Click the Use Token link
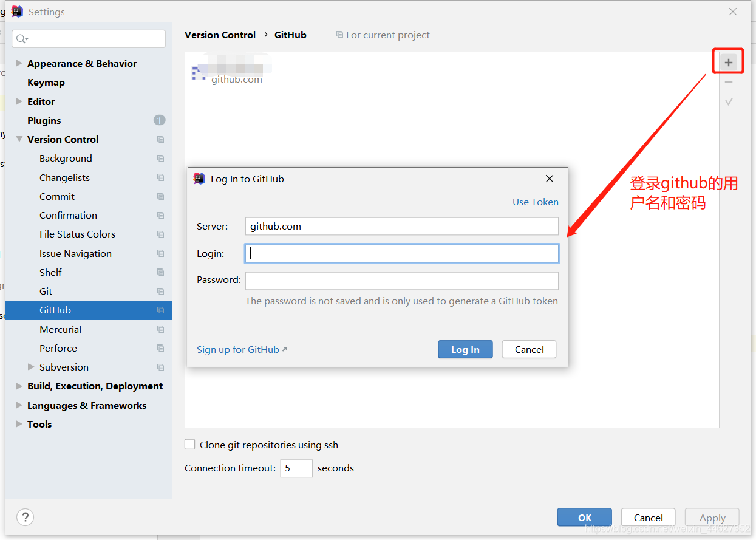The image size is (756, 540). (536, 202)
